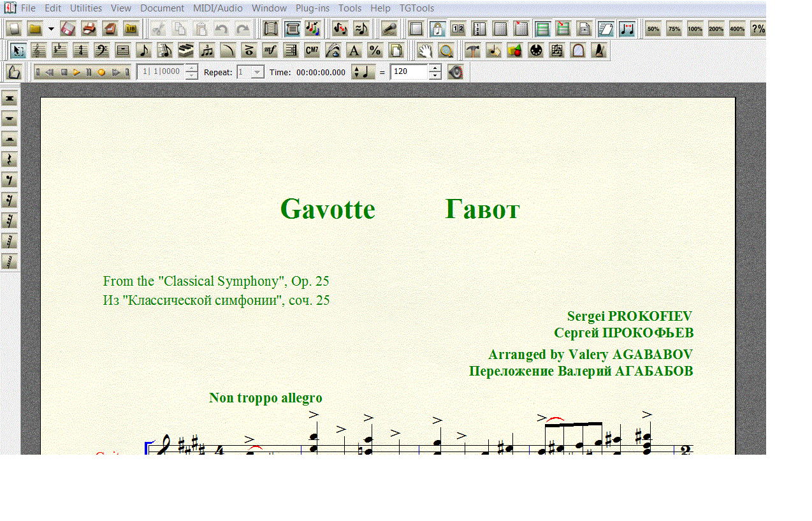
Task: Choose the Bass Clef tool
Action: (101, 50)
